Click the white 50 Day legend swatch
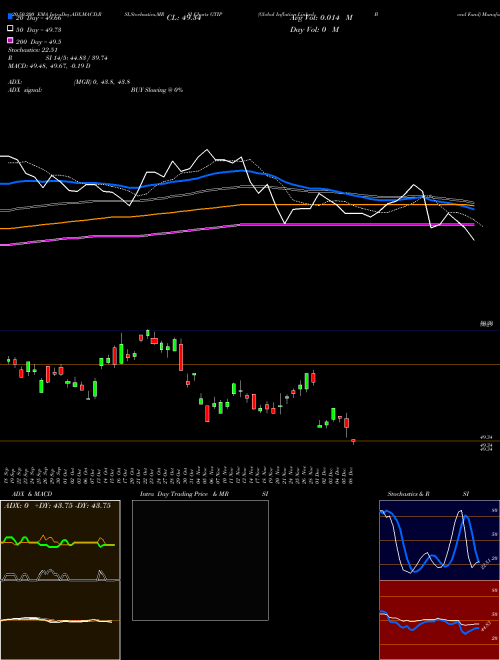 point(11,29)
